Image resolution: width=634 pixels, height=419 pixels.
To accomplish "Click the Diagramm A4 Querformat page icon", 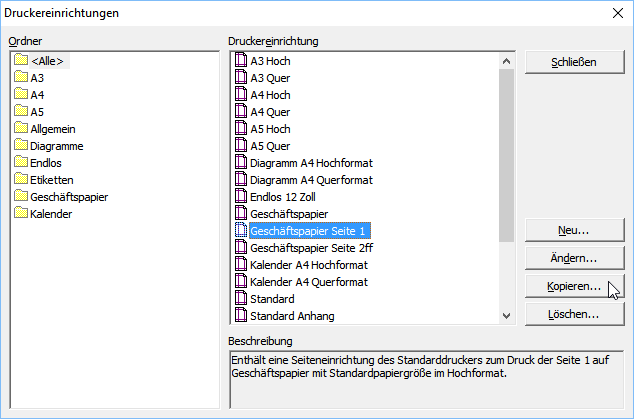I will tap(241, 179).
